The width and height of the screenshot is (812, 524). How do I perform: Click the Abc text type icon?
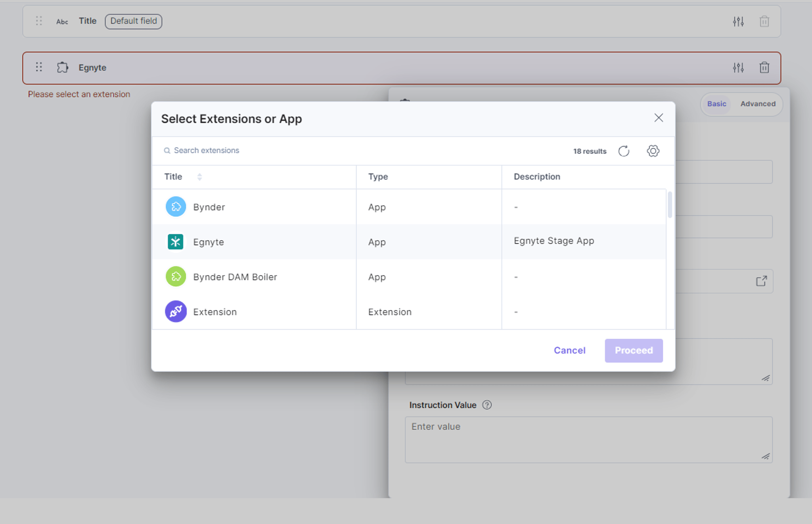coord(62,21)
